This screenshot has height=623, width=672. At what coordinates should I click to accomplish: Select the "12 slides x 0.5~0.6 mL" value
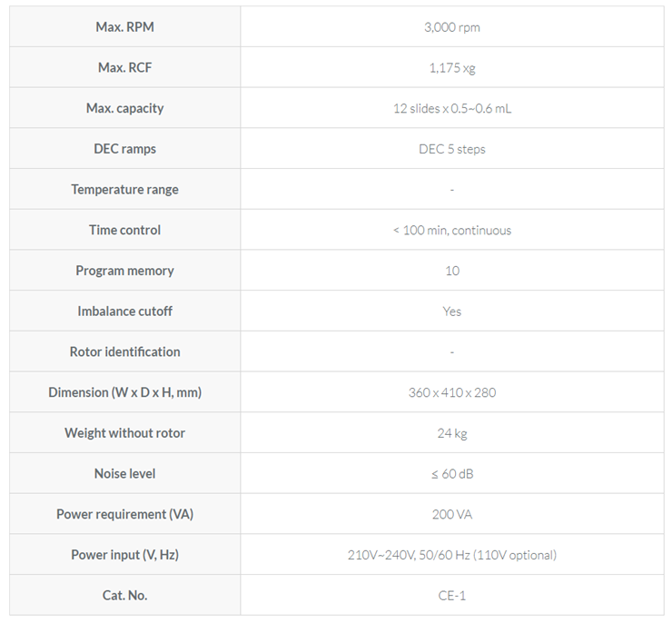click(451, 108)
